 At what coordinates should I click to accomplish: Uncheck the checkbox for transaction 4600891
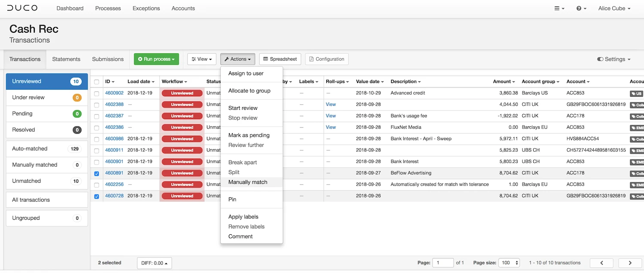tap(97, 174)
